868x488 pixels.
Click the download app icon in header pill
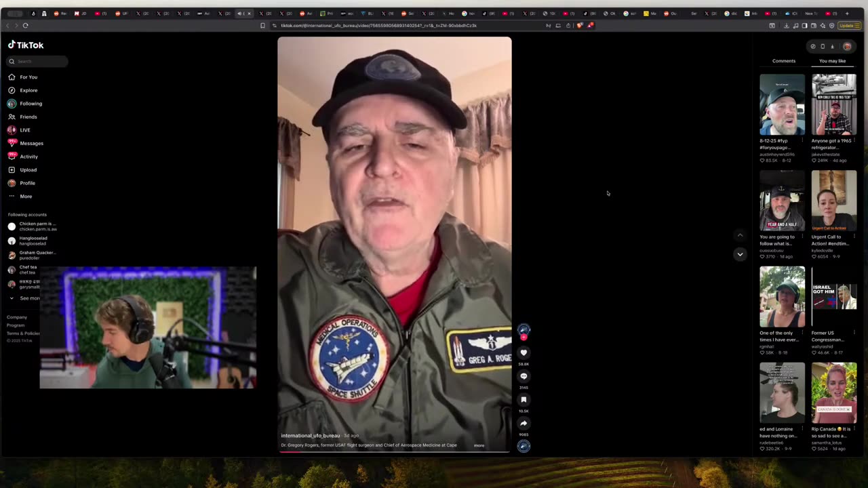tap(832, 46)
